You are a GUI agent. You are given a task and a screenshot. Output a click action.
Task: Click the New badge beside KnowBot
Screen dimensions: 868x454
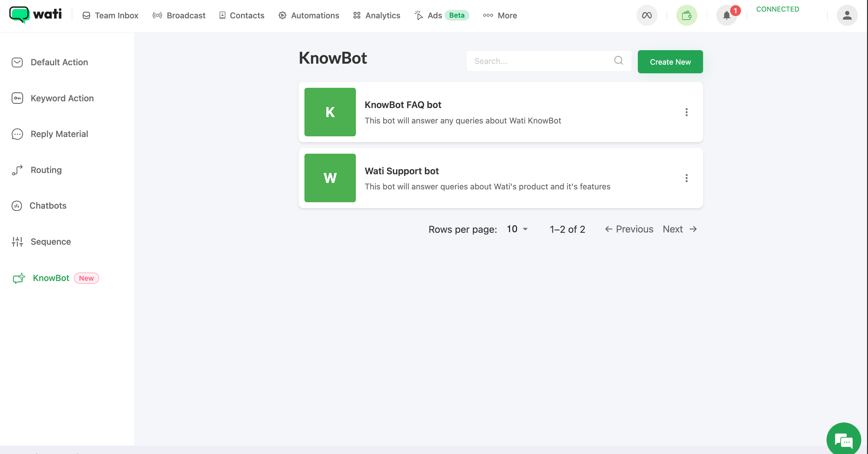(x=86, y=278)
